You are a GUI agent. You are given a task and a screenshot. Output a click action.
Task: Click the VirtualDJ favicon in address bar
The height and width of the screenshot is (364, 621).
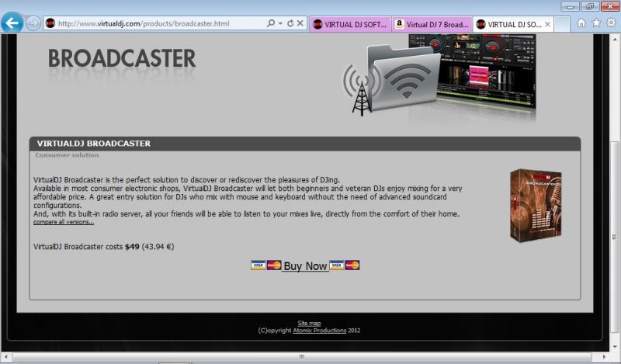pyautogui.click(x=50, y=23)
